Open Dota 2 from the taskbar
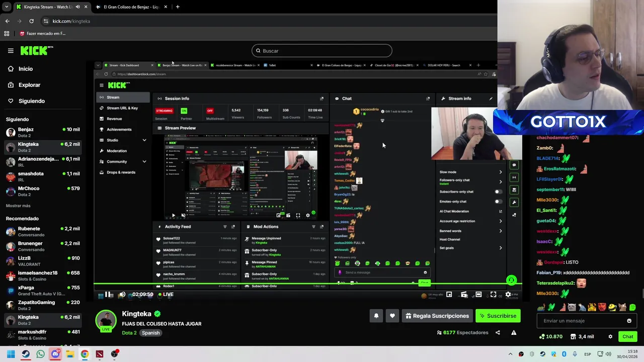This screenshot has width=644, height=362. [100, 354]
